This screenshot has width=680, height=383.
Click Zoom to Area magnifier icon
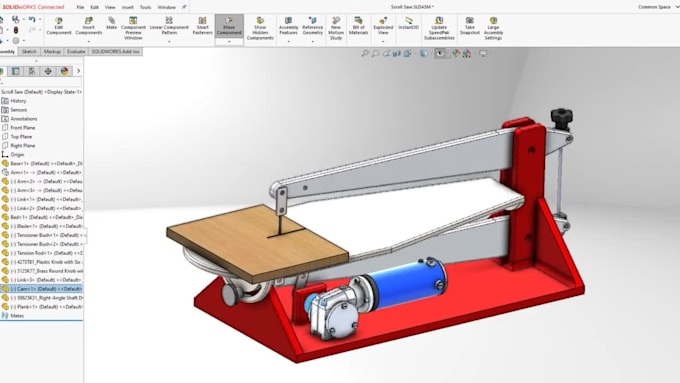(x=375, y=53)
